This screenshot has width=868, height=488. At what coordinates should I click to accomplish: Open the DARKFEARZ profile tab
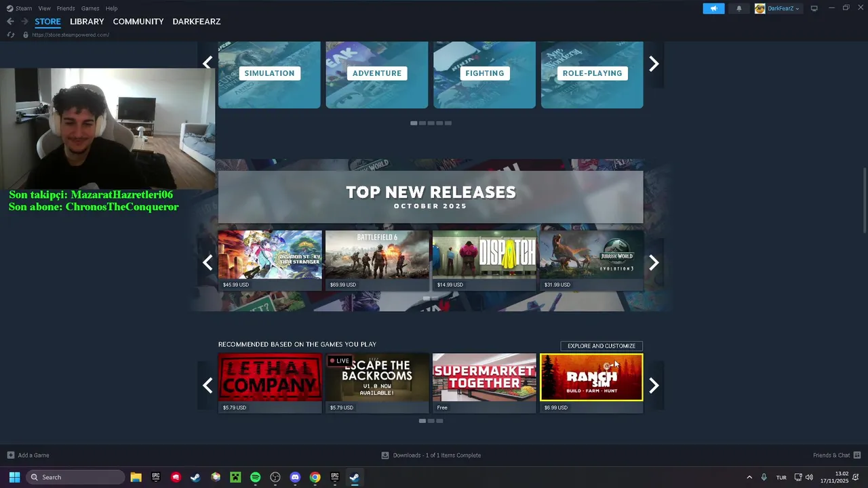click(197, 22)
